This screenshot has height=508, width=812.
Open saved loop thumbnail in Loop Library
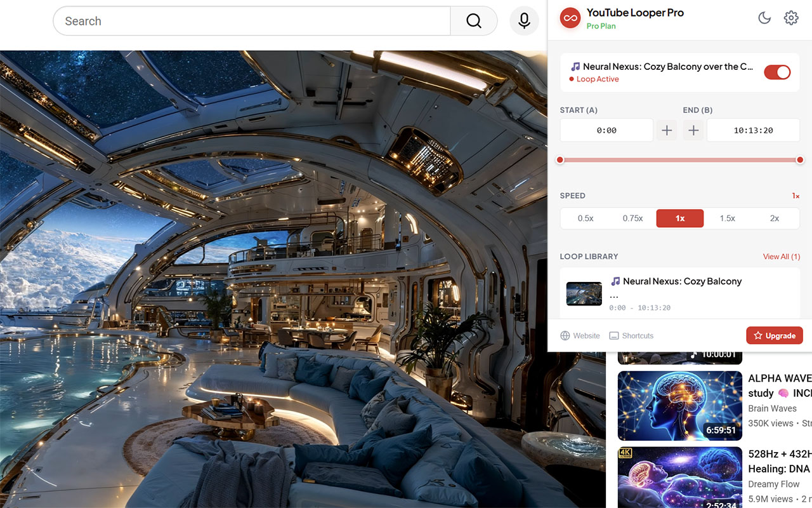click(x=584, y=294)
